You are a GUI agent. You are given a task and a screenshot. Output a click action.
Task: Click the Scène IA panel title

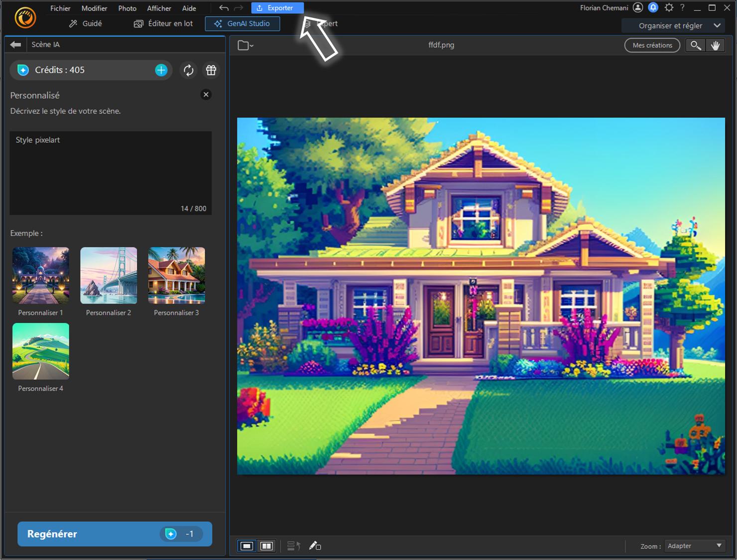click(x=45, y=44)
